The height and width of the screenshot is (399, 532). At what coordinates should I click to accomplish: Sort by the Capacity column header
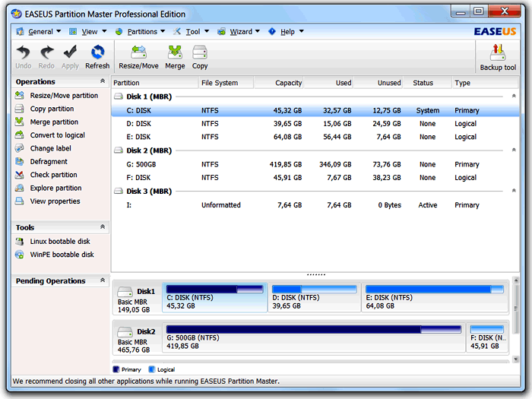(x=288, y=83)
